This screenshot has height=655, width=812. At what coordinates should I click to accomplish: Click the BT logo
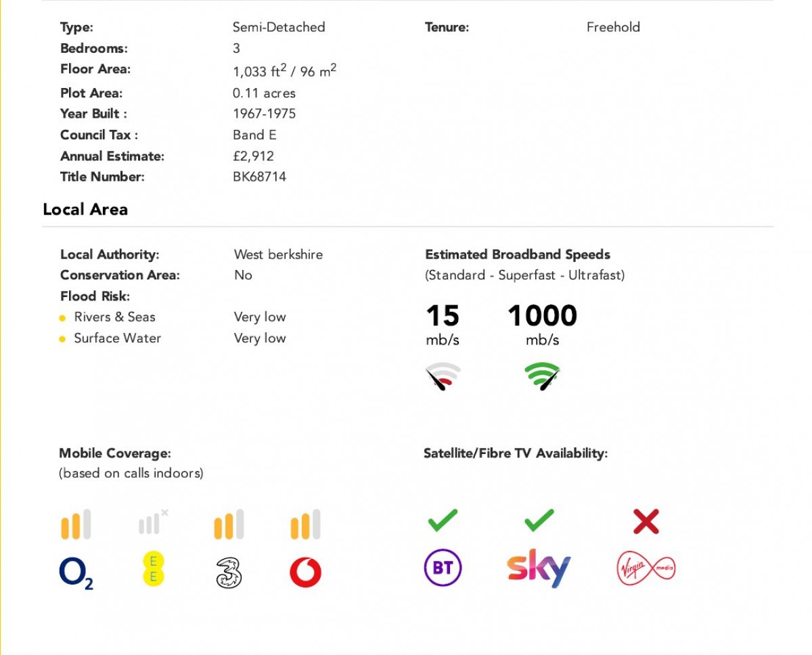coord(443,568)
